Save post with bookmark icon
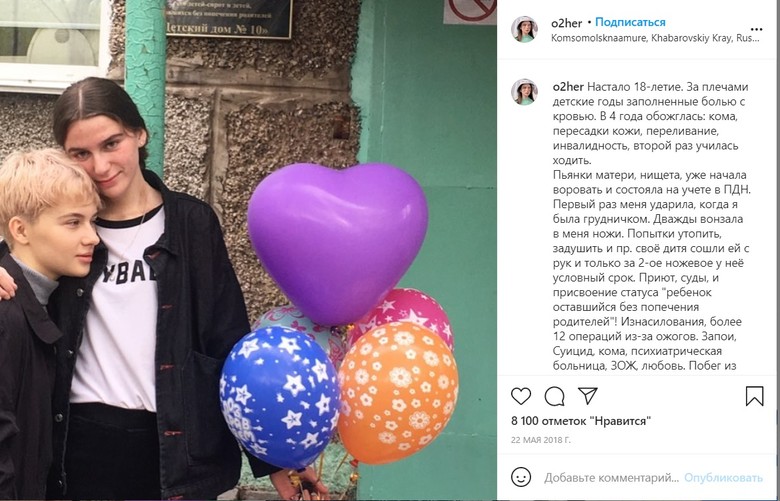 (x=754, y=396)
